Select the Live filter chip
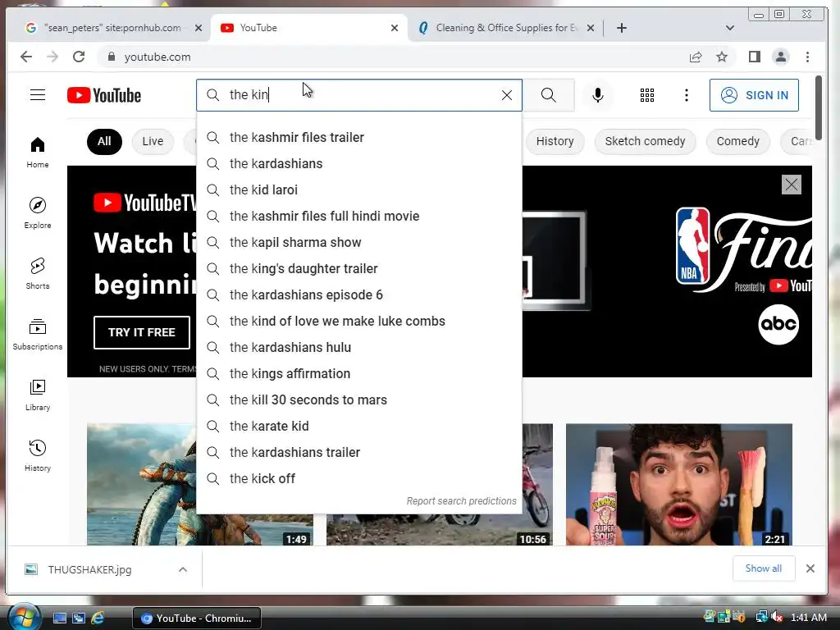 tap(153, 141)
